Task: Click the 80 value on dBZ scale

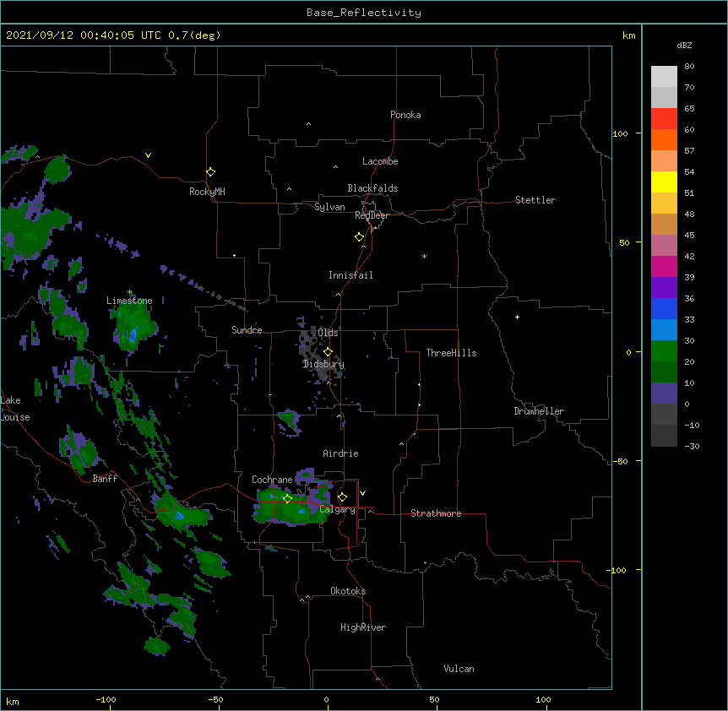Action: [689, 67]
